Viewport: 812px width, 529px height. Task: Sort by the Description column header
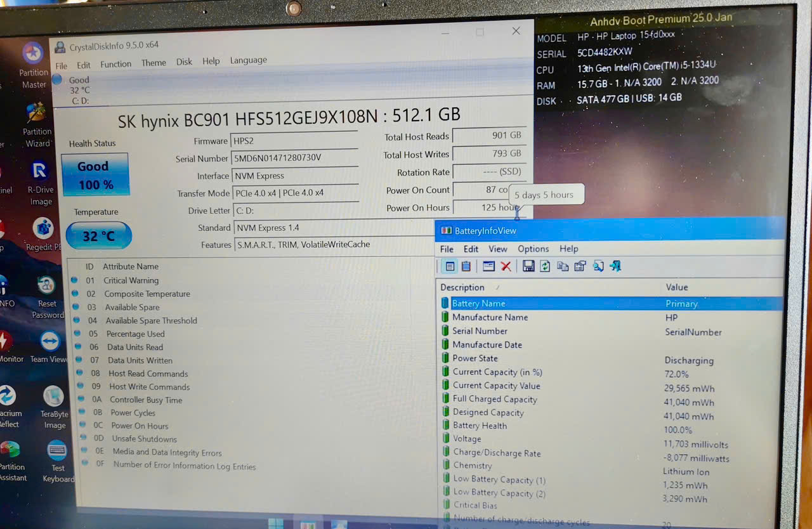462,287
